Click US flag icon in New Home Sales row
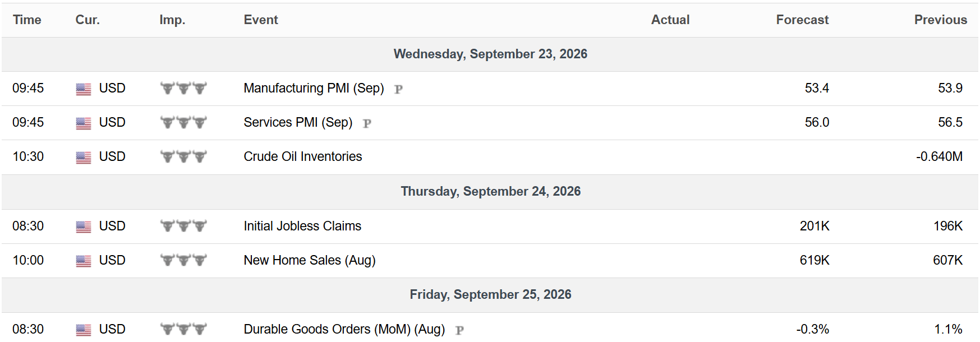This screenshot has width=980, height=342. [84, 261]
